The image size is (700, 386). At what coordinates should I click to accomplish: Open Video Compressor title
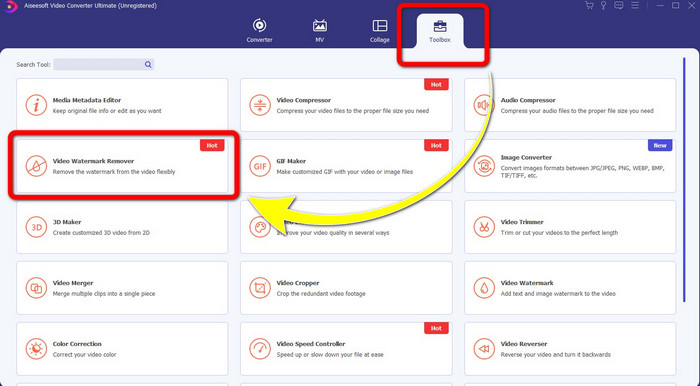coord(304,100)
